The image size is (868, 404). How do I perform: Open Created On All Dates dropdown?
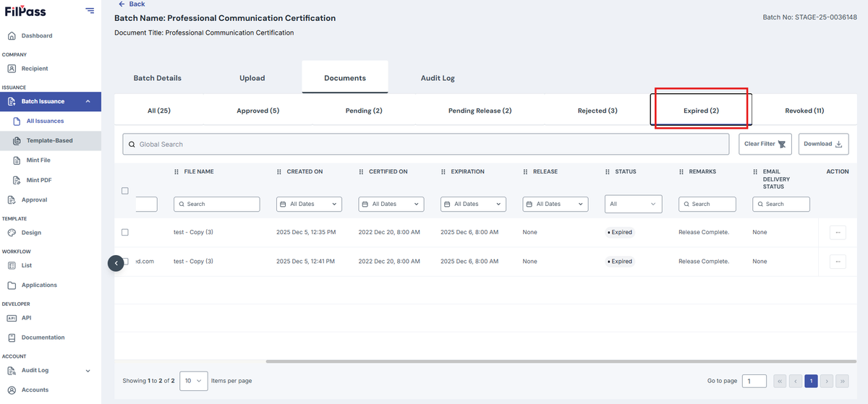(x=310, y=204)
